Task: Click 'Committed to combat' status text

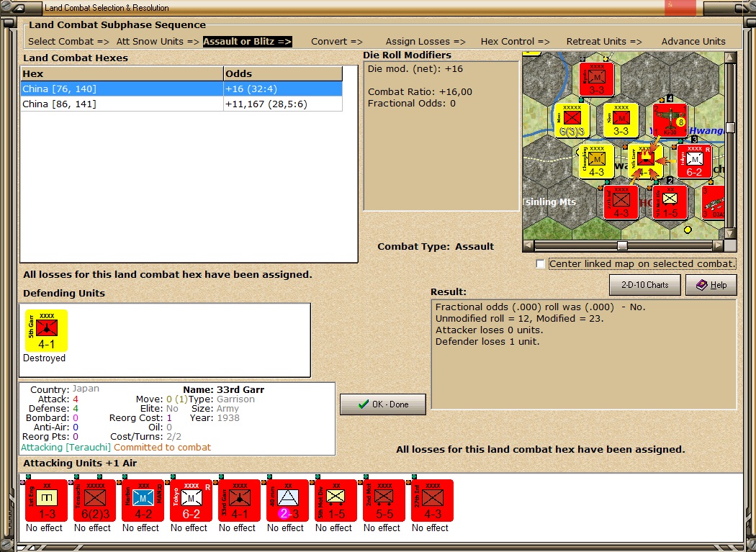Action: (x=163, y=448)
